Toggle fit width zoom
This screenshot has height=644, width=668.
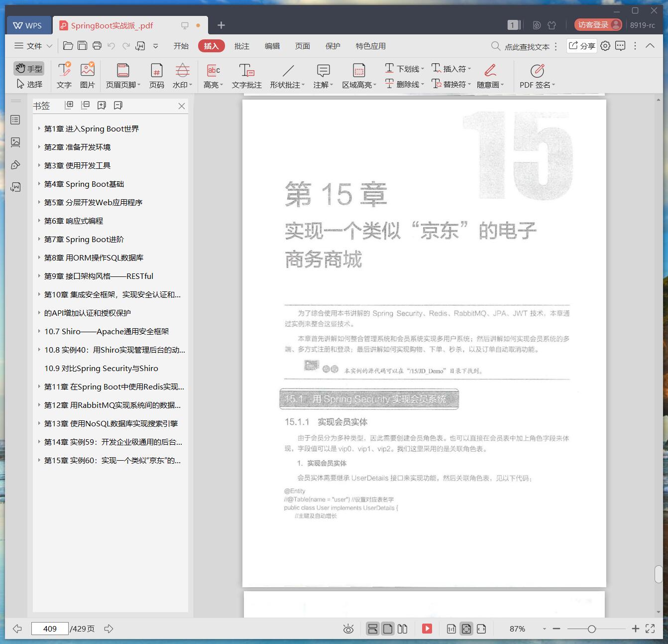pyautogui.click(x=481, y=629)
